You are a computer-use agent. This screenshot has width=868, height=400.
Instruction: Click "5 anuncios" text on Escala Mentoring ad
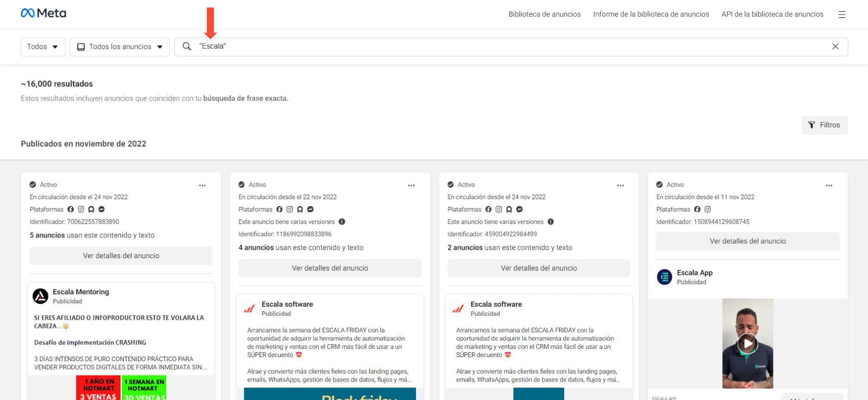pyautogui.click(x=47, y=236)
